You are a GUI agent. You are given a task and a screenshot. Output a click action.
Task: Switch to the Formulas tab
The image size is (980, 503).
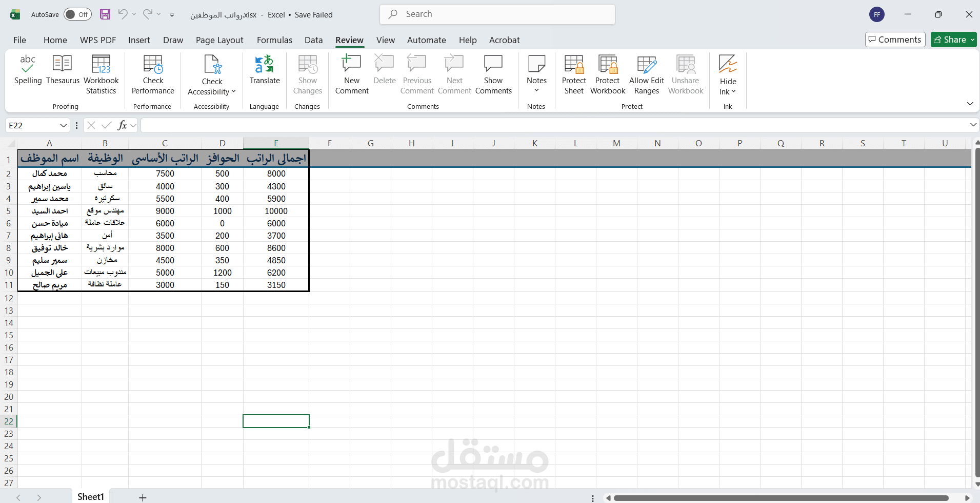(274, 40)
